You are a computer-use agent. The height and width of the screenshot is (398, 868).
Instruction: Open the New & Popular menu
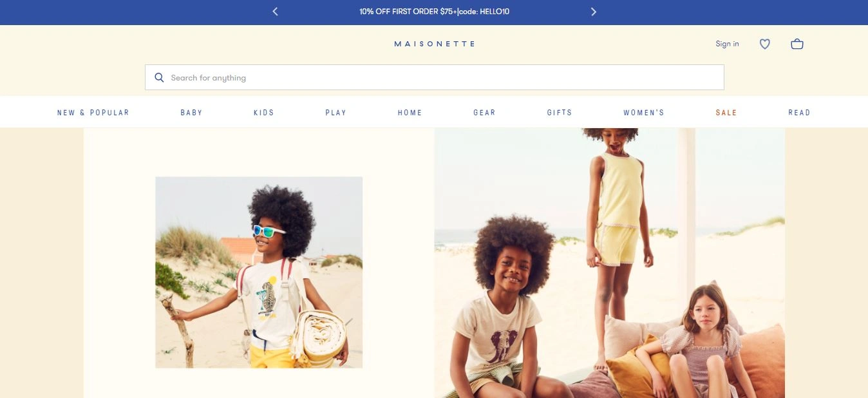[x=93, y=113]
